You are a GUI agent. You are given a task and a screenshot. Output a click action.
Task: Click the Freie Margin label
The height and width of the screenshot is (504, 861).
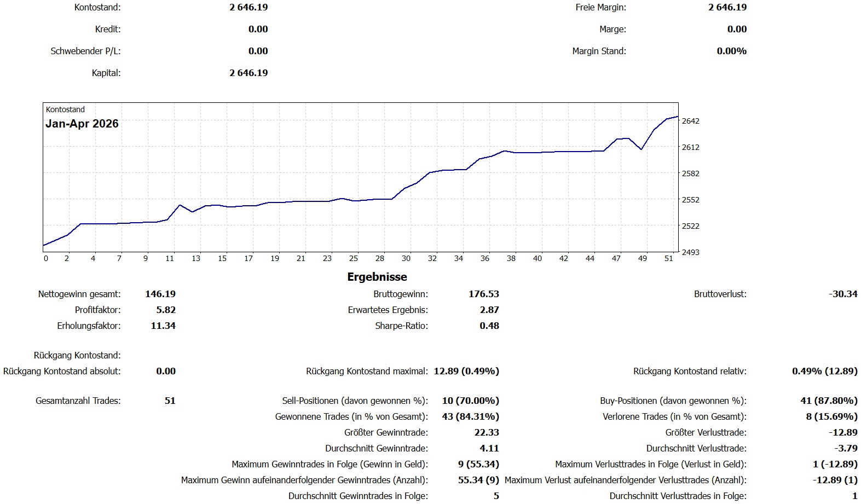(600, 7)
